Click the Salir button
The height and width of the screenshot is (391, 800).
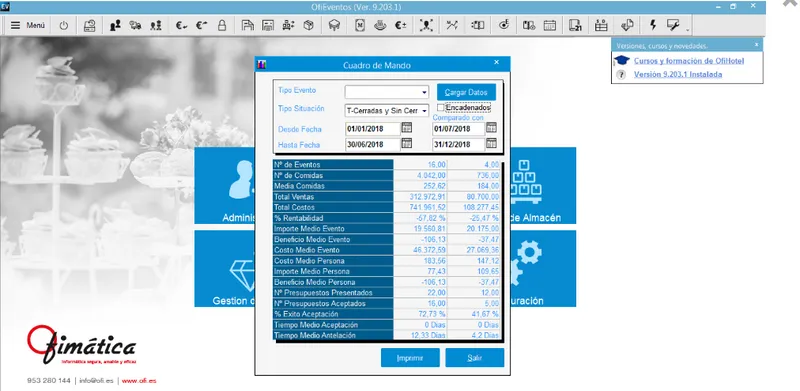(474, 358)
